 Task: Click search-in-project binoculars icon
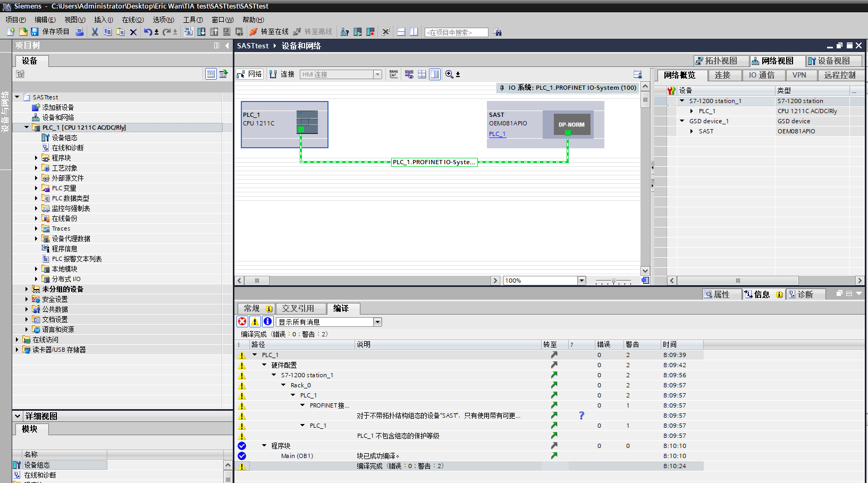pyautogui.click(x=498, y=32)
